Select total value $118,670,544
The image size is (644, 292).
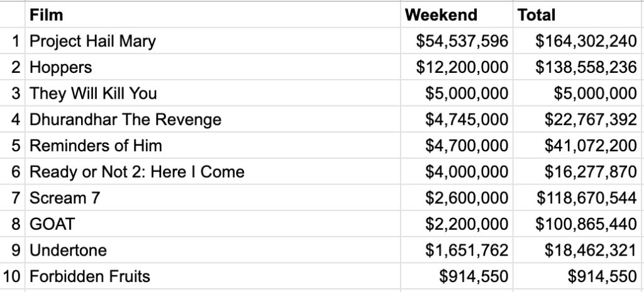(579, 198)
